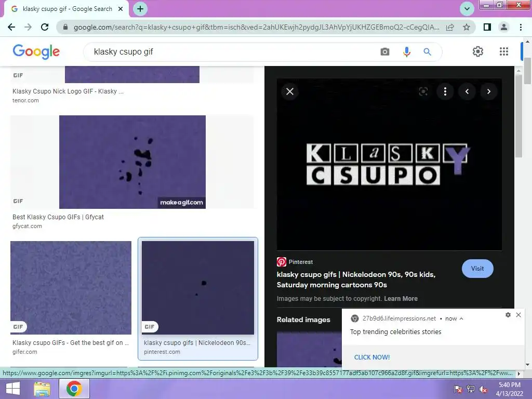This screenshot has width=532, height=399.
Task: Open Best Klasky Csupo GIFs Gfycat result
Action: click(58, 217)
